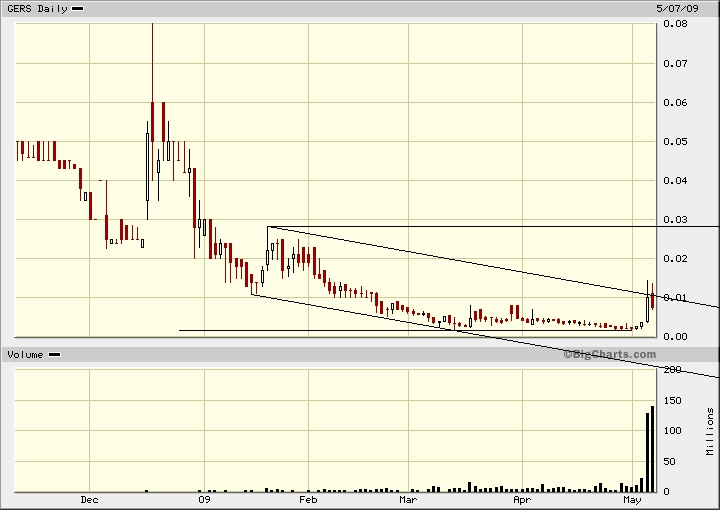Click the tallest volume bar in May
The width and height of the screenshot is (720, 510).
[652, 448]
